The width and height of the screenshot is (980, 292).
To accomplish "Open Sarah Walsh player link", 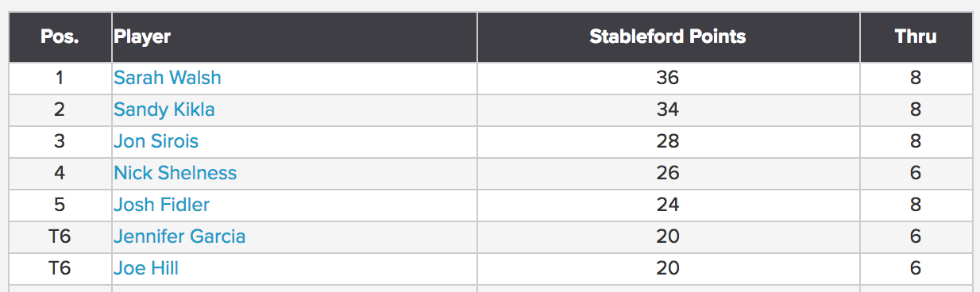I will click(x=167, y=78).
